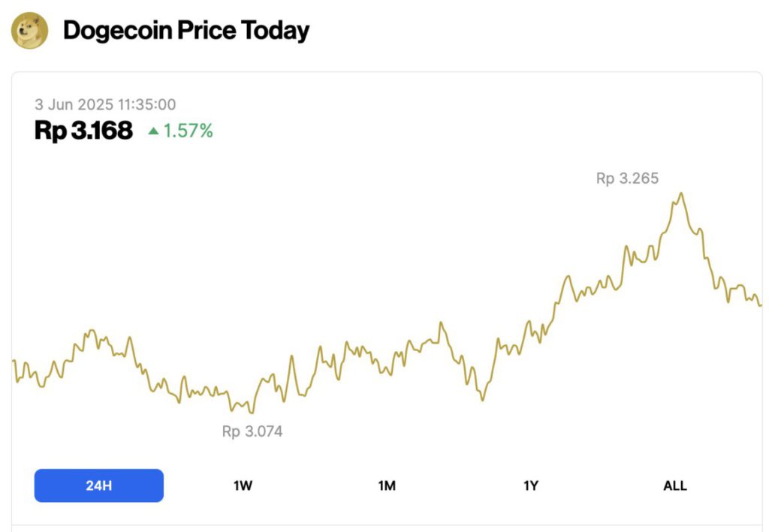The width and height of the screenshot is (769, 532).
Task: Switch to the 1W timeframe
Action: 242,485
